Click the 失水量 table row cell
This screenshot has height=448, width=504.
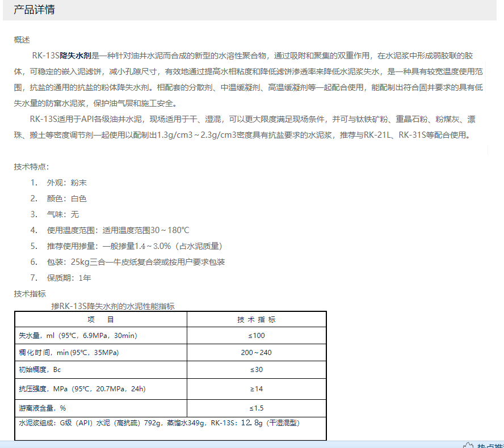78,336
